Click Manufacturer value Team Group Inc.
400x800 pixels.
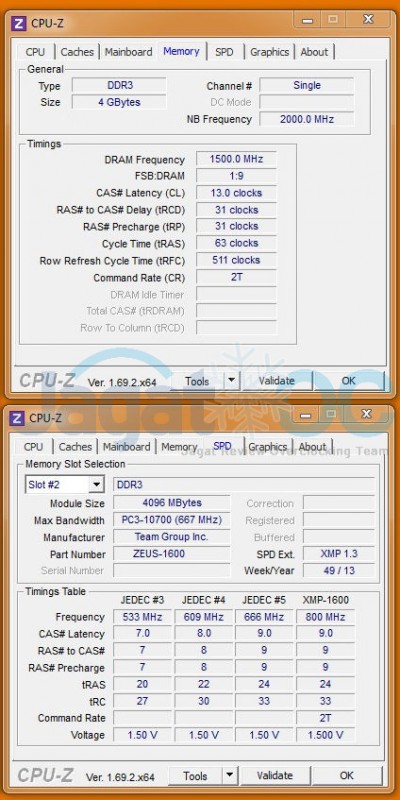[x=171, y=537]
